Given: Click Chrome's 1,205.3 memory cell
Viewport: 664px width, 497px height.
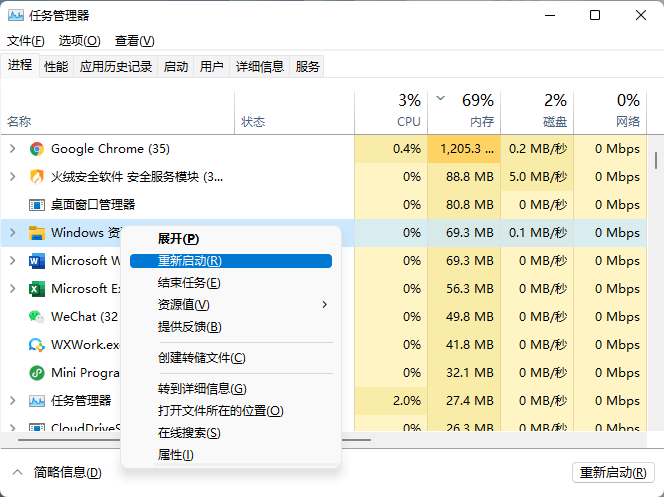Looking at the screenshot, I should coord(464,149).
